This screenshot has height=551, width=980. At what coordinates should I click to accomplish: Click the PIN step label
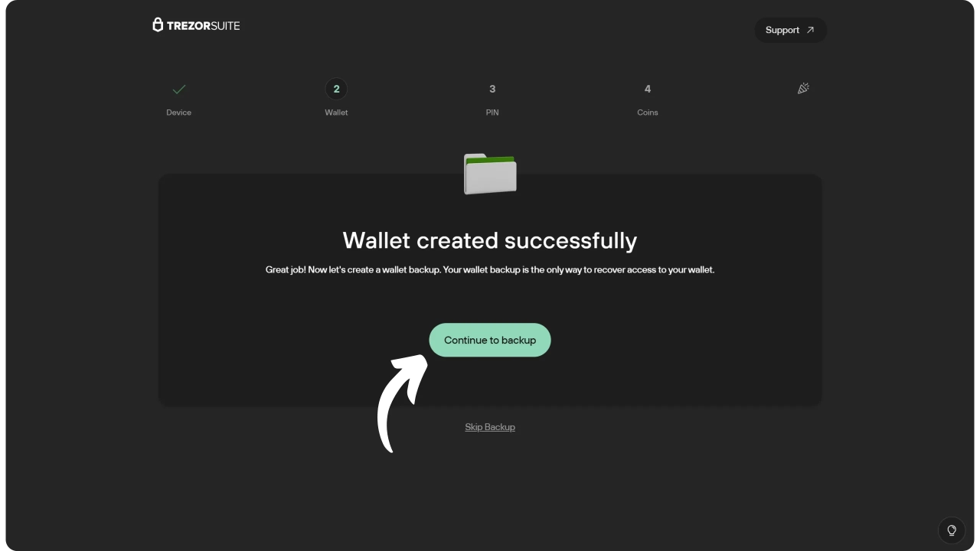(492, 112)
